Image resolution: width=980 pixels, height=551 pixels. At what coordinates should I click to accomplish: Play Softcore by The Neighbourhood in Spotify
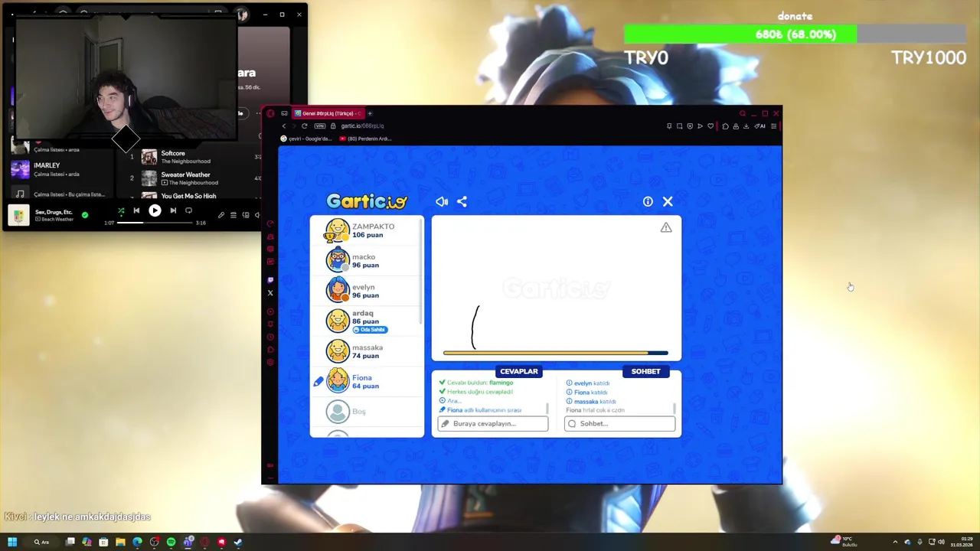click(x=173, y=153)
